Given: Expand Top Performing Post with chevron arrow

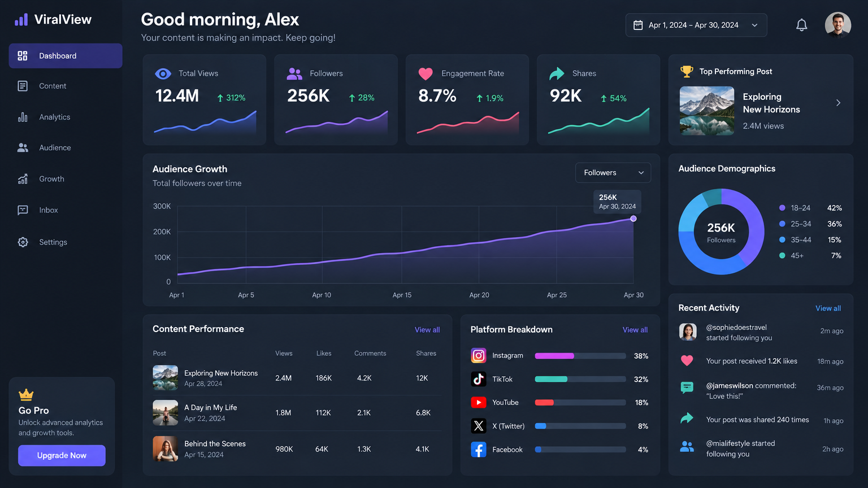Looking at the screenshot, I should tap(838, 103).
